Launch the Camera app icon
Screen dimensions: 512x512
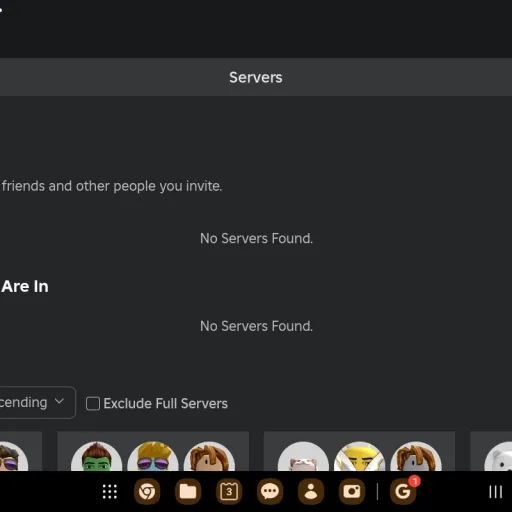[x=352, y=492]
